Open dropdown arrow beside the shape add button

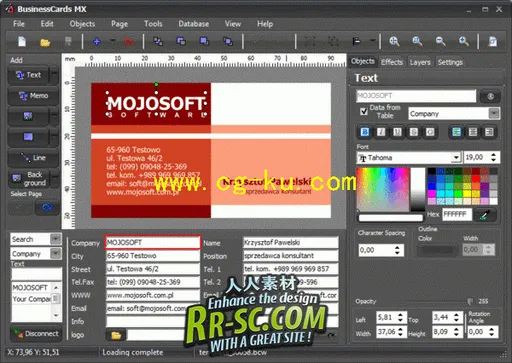(54, 137)
